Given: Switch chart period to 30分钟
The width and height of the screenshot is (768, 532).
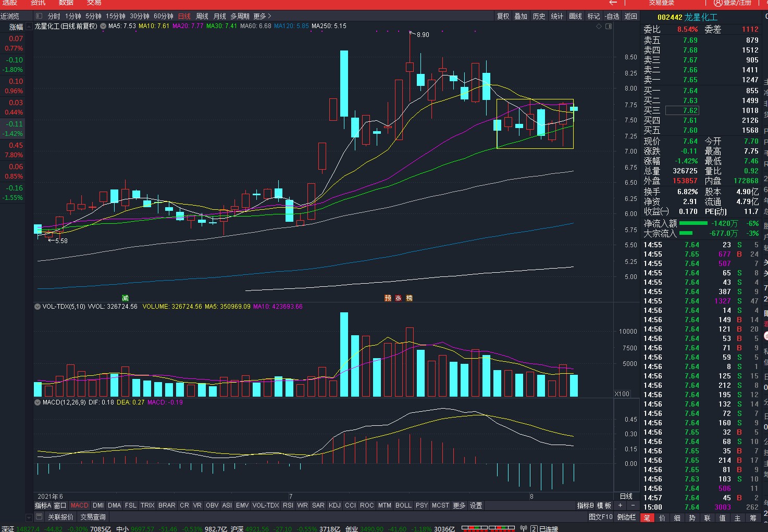Looking at the screenshot, I should coord(140,16).
